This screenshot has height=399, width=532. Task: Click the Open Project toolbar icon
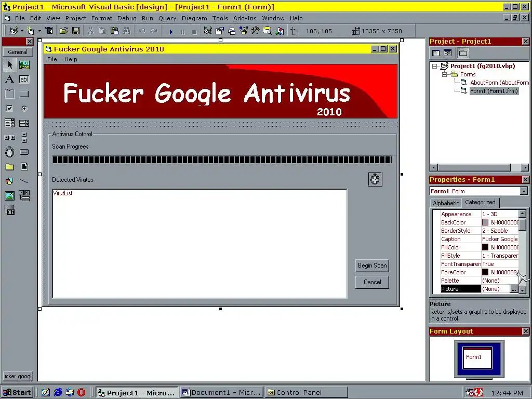[x=63, y=31]
